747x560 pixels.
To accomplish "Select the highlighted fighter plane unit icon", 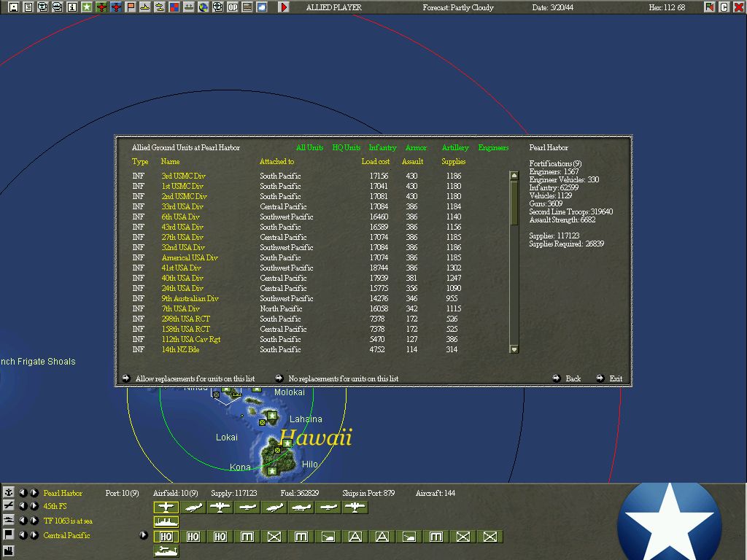I will (x=166, y=507).
